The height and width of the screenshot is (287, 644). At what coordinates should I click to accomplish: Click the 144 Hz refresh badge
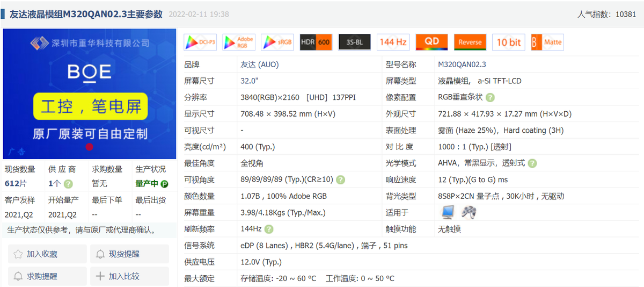click(393, 42)
